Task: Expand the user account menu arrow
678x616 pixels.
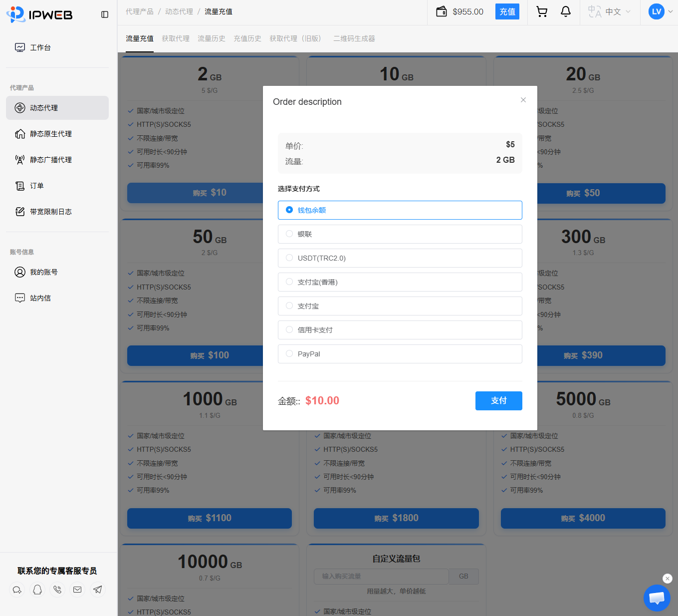Action: [x=671, y=11]
